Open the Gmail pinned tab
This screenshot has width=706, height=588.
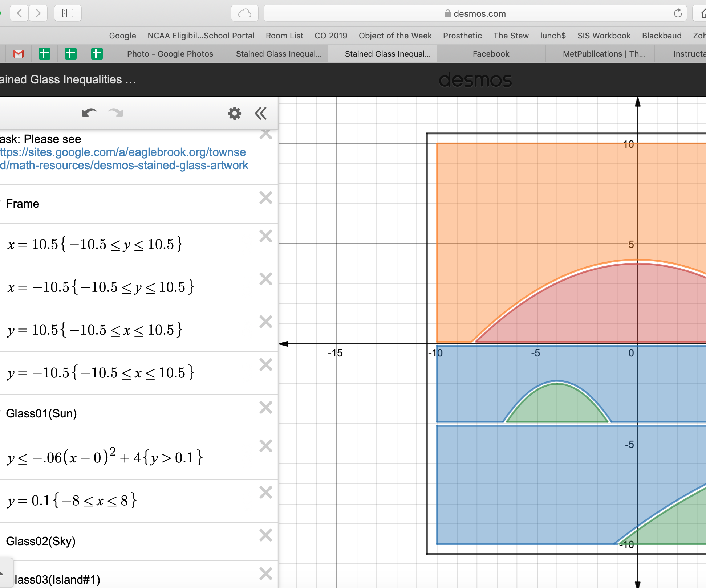tap(18, 54)
